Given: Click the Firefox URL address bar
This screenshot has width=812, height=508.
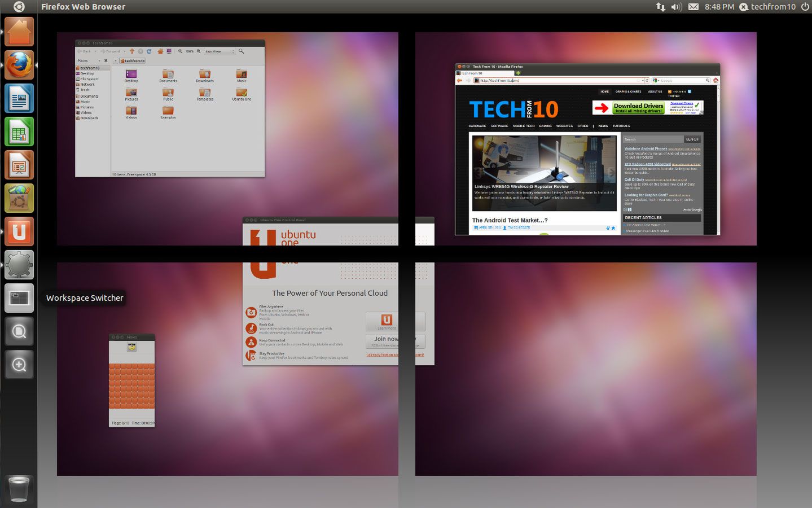Looking at the screenshot, I should tap(559, 81).
